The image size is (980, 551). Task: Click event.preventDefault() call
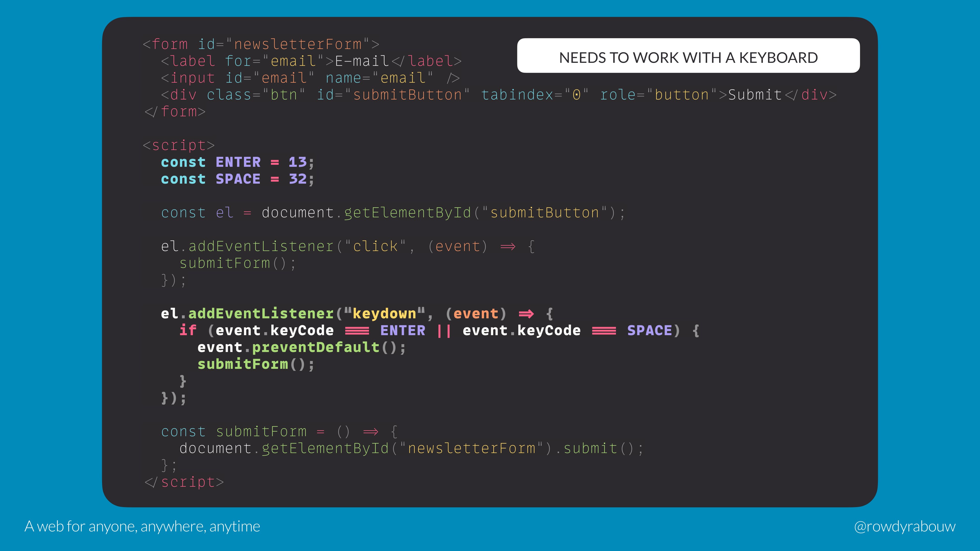click(301, 347)
